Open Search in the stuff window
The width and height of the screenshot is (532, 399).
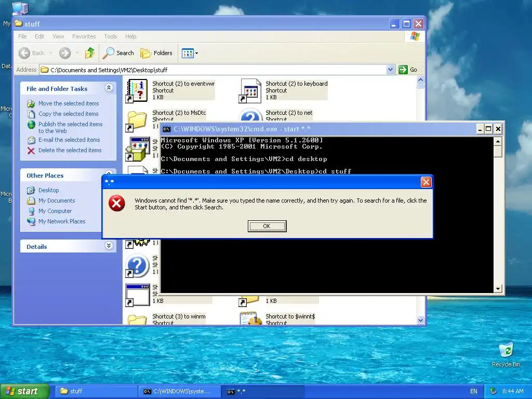point(118,53)
